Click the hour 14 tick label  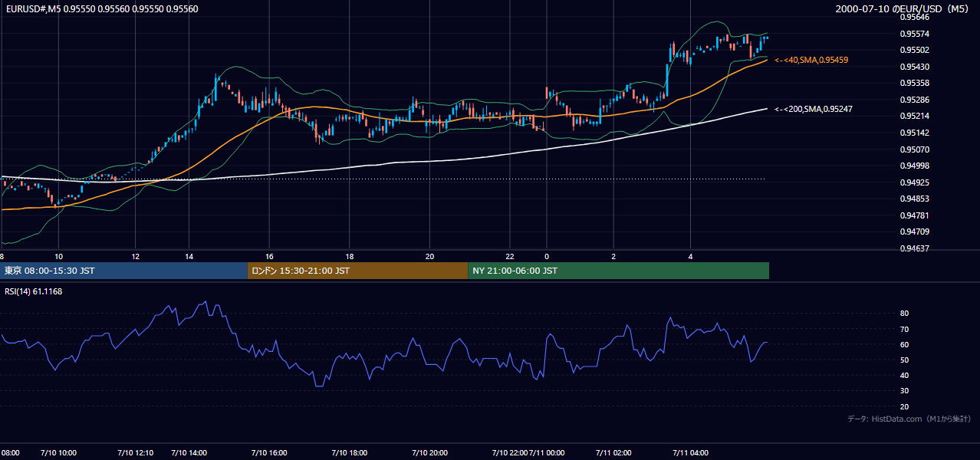tap(189, 256)
